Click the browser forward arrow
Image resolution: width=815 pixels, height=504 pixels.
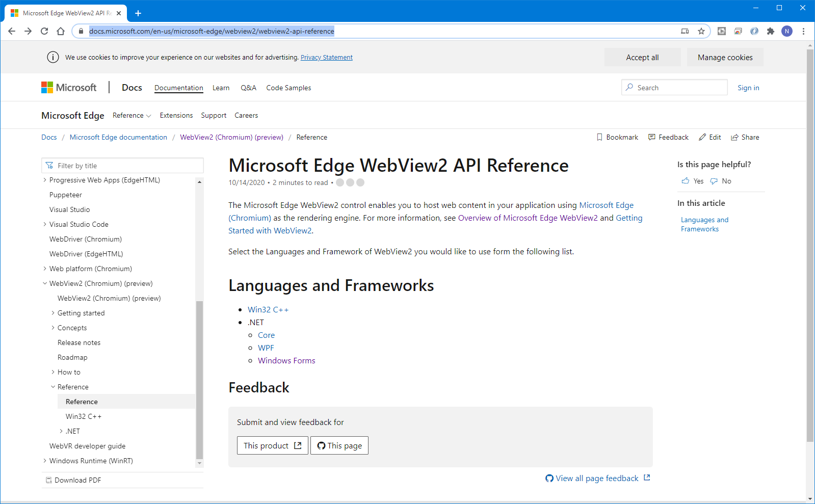click(x=28, y=31)
